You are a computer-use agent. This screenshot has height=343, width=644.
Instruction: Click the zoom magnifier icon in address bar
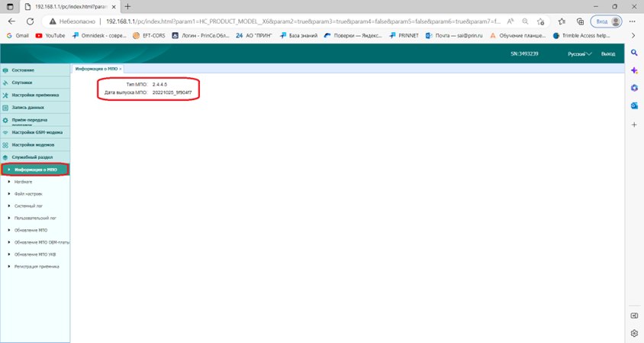coord(525,21)
